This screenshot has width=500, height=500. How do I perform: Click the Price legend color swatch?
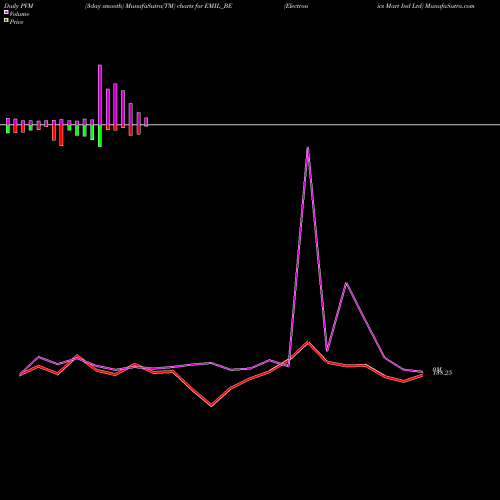[6, 20]
